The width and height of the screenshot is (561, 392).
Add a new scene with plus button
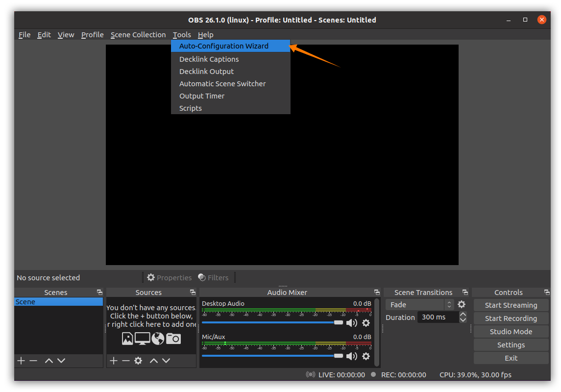pyautogui.click(x=21, y=361)
